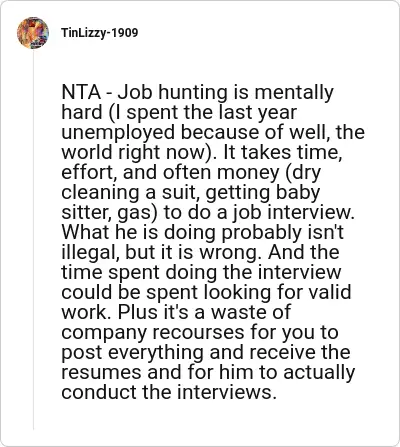Open TinLizzy-1909's profile avatar

pos(33,33)
